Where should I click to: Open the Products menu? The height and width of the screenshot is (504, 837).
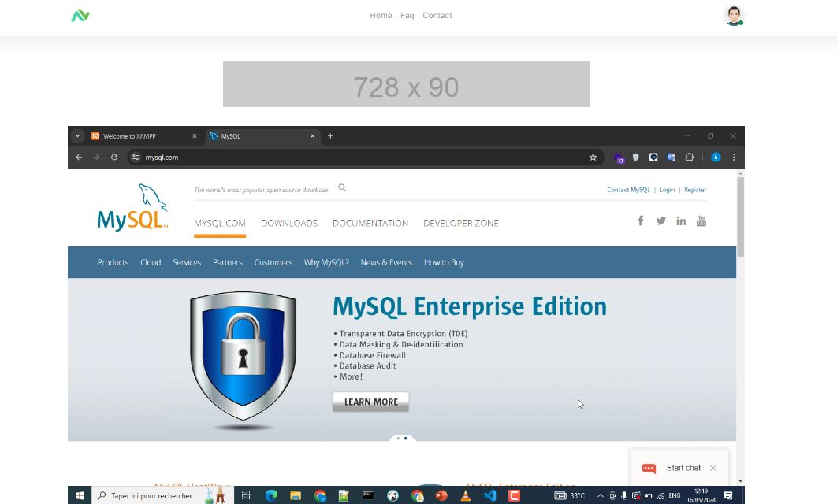[113, 262]
